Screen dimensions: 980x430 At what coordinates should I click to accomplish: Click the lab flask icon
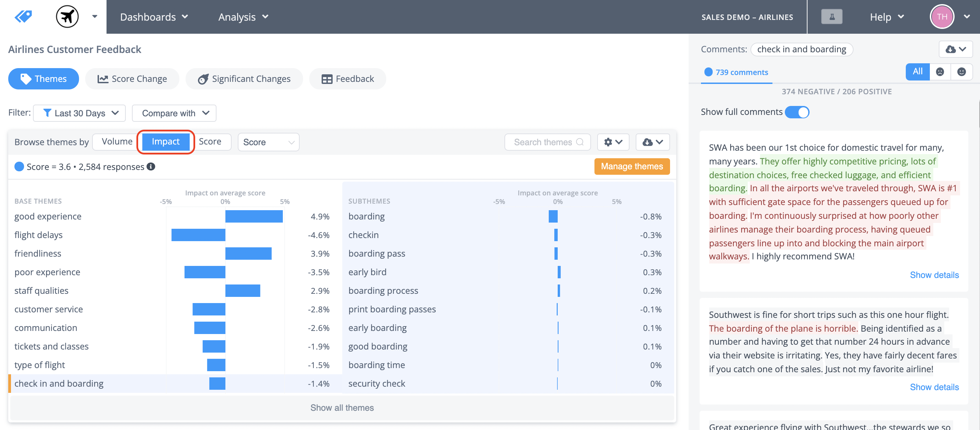point(832,17)
